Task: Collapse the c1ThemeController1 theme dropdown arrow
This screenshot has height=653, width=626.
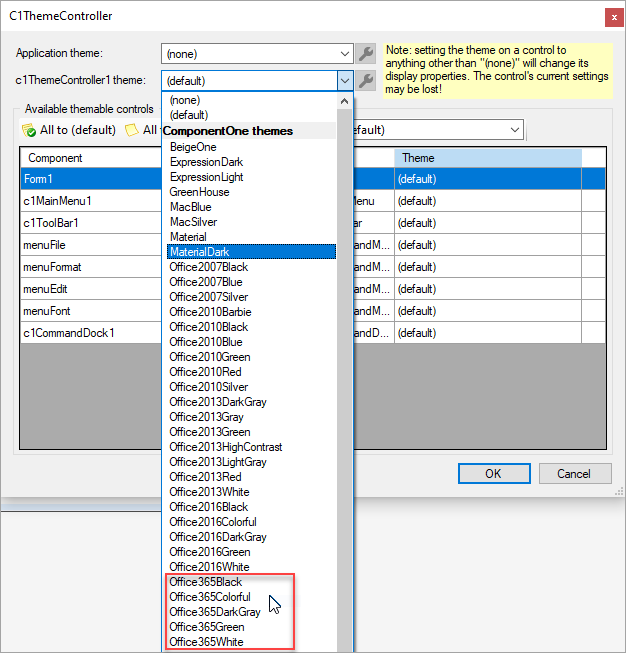Action: (345, 81)
